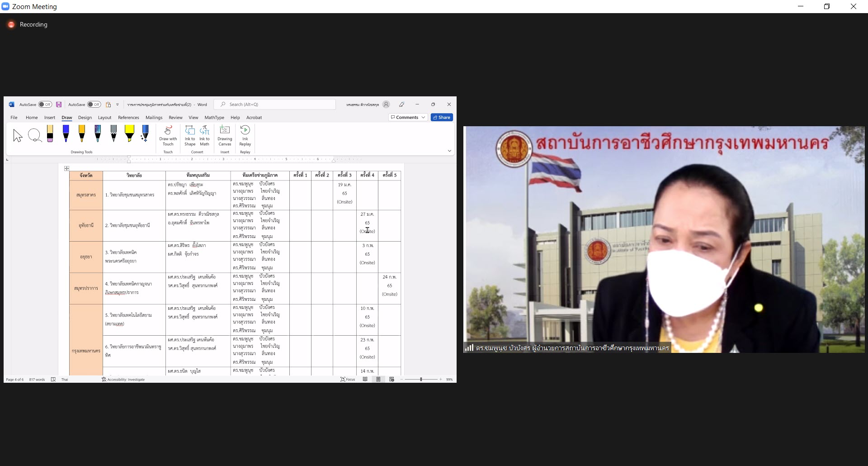Toggle the first AutoSave switch
868x466 pixels.
coord(45,105)
